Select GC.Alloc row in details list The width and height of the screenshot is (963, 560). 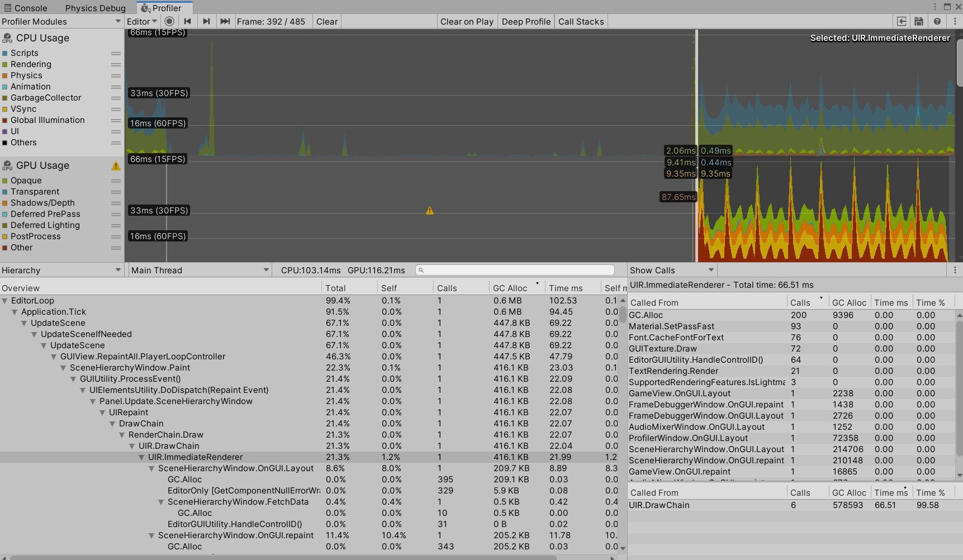point(791,315)
